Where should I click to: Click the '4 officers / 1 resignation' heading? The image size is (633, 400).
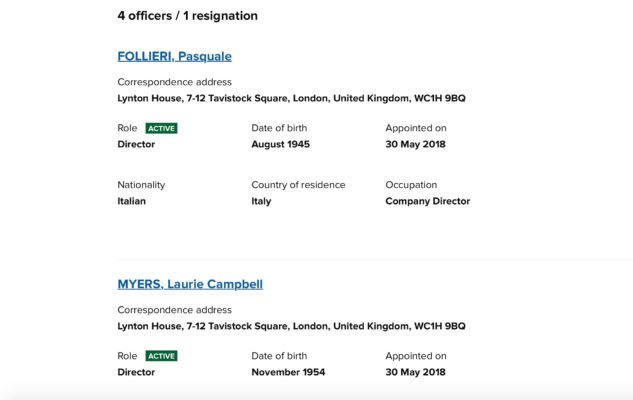pos(187,16)
